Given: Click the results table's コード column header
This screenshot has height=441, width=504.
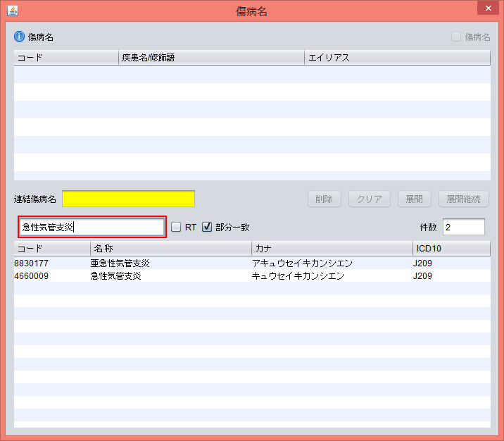Looking at the screenshot, I should 52,248.
